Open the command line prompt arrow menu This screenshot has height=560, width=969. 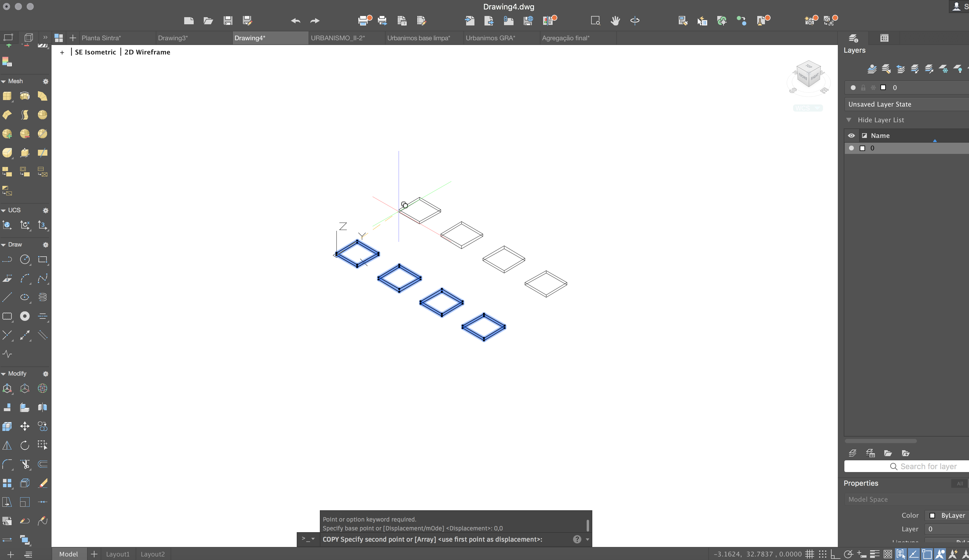click(x=308, y=539)
